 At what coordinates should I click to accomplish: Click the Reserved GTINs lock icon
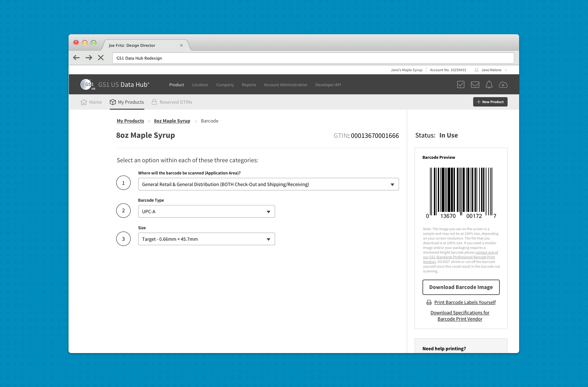pos(154,102)
